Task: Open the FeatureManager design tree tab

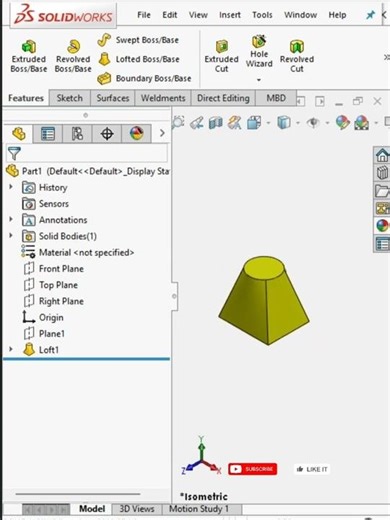Action: 18,134
